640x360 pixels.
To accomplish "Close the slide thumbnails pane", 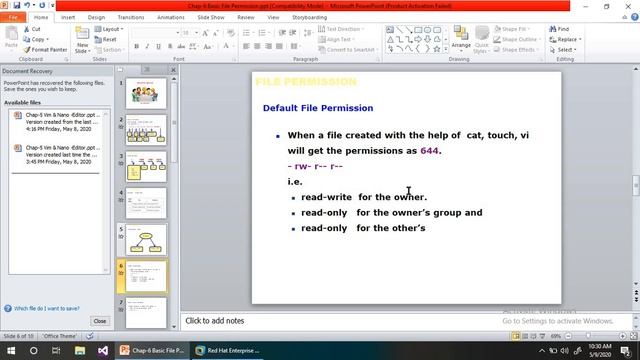I will [173, 70].
